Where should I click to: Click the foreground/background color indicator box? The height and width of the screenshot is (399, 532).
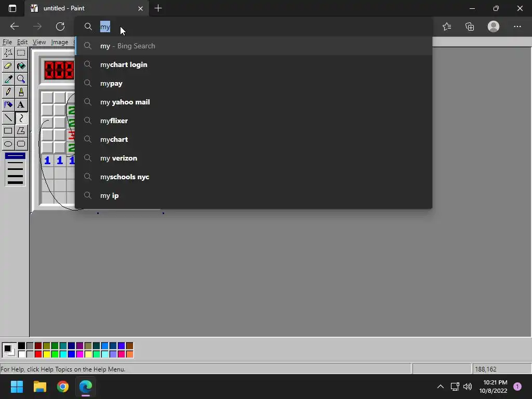(9, 350)
